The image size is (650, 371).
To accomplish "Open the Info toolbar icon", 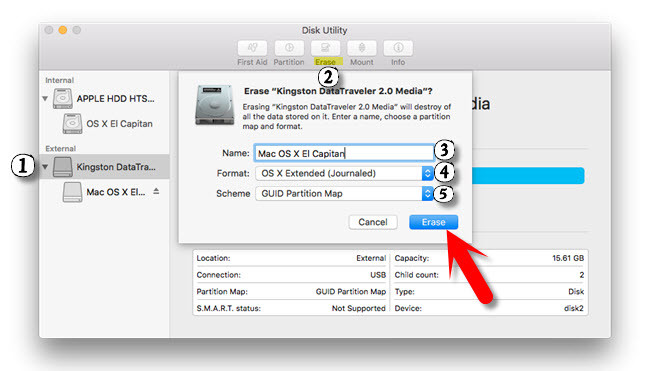I will tap(398, 48).
